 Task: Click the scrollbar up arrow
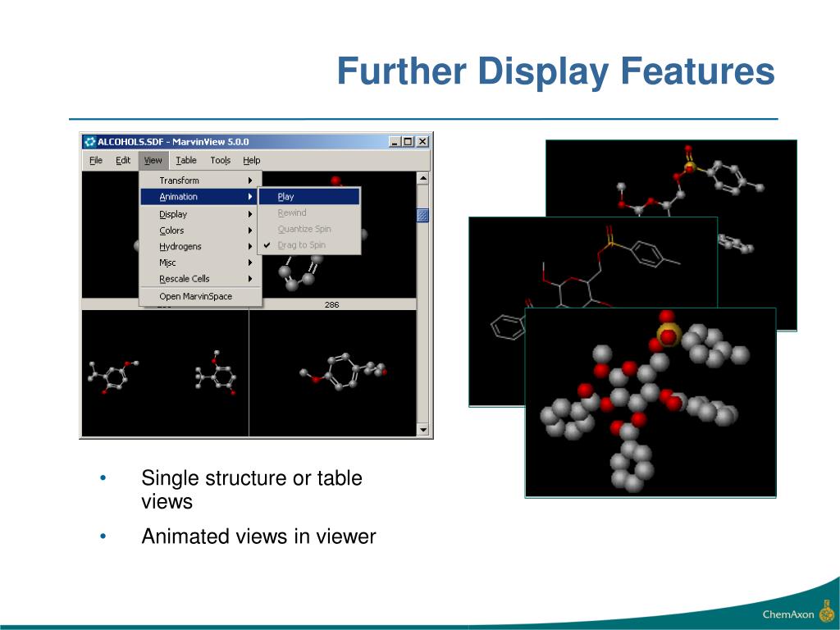pos(422,178)
